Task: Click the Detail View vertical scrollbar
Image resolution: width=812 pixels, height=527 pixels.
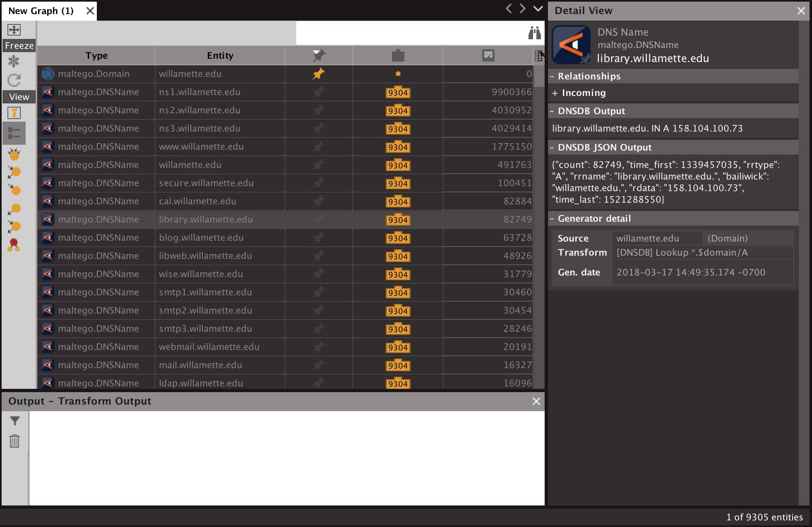Action: click(804, 263)
